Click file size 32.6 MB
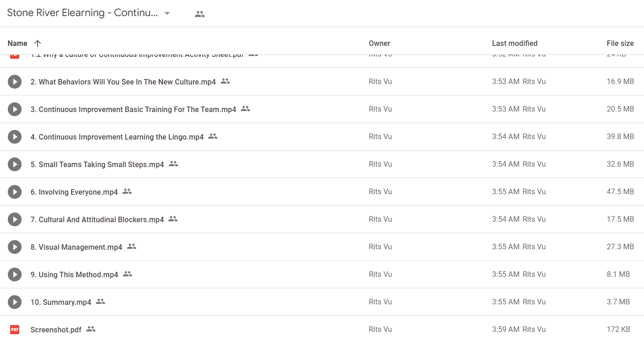The height and width of the screenshot is (342, 644). tap(620, 164)
